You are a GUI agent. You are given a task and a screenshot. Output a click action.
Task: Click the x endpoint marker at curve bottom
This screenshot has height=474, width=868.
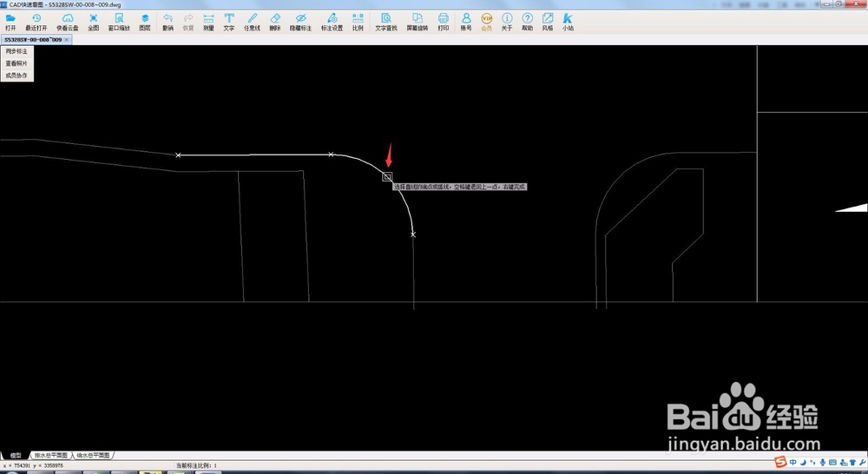click(413, 234)
